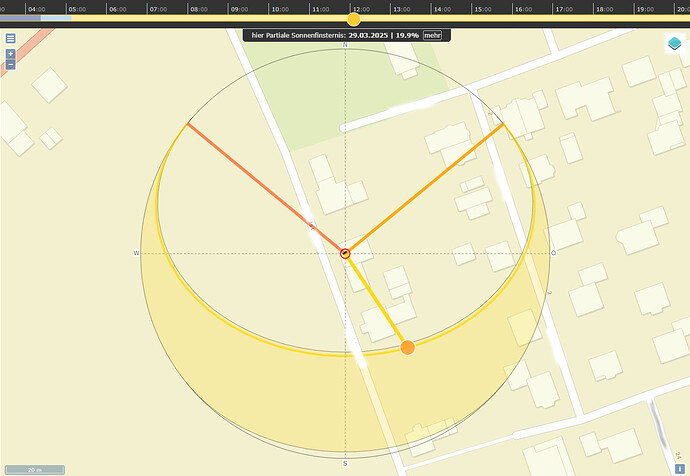
Task: Click the W compass label
Action: [136, 253]
